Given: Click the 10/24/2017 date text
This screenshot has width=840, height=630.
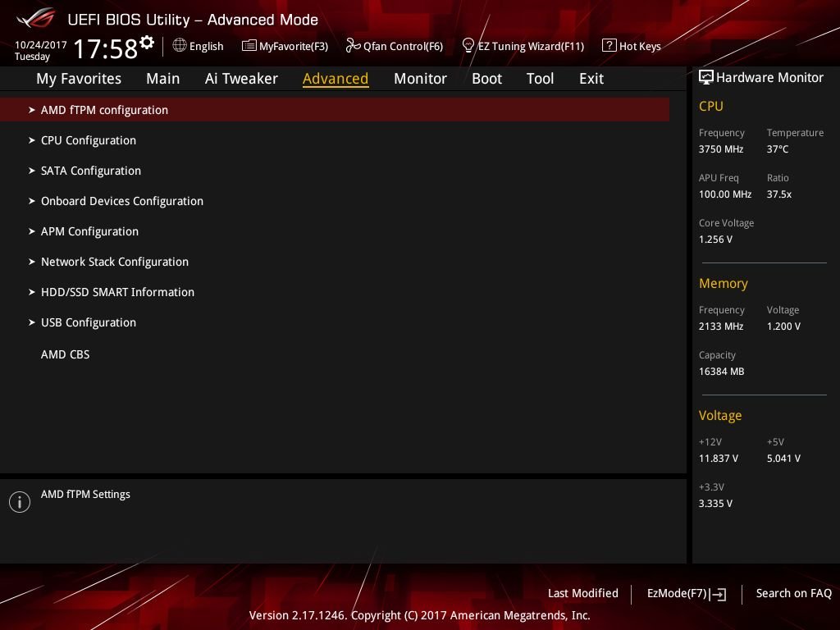Looking at the screenshot, I should (41, 45).
